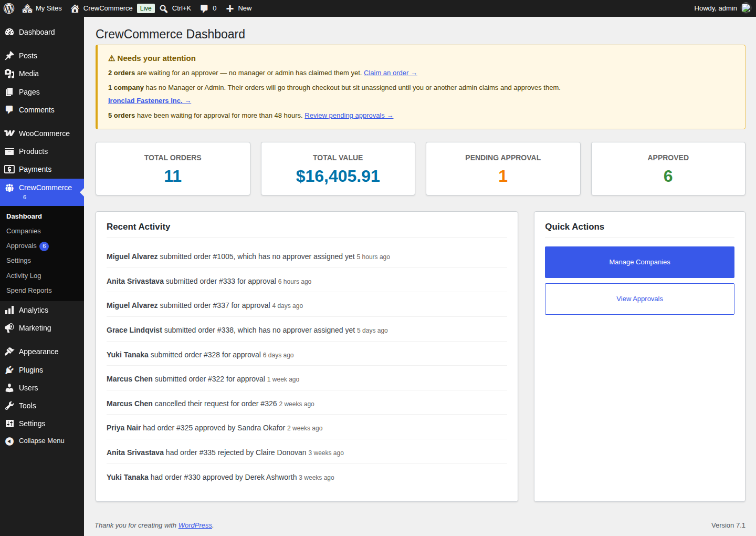Follow the Claim an order link
756x536 pixels.
[x=390, y=73]
